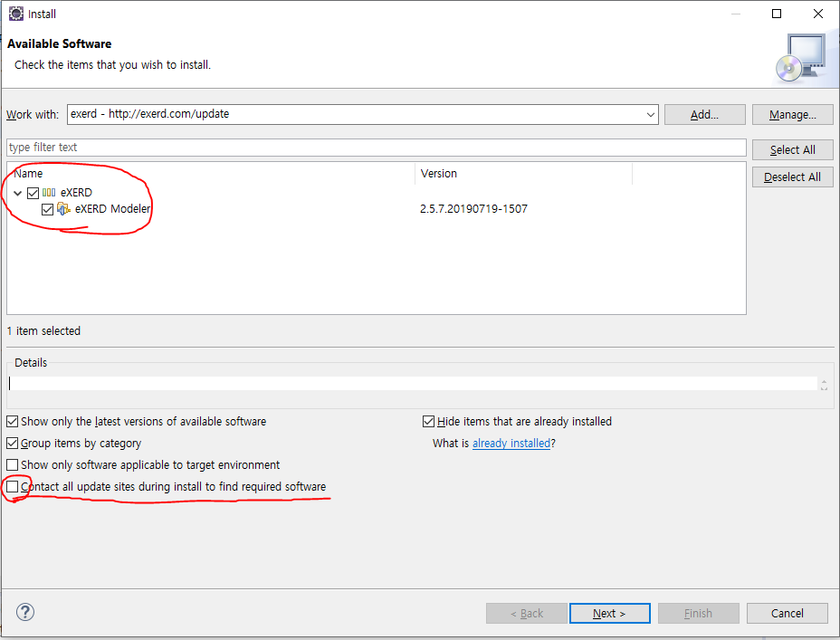The height and width of the screenshot is (640, 840).
Task: Click the Details scroll stepper arrows
Action: pos(824,385)
